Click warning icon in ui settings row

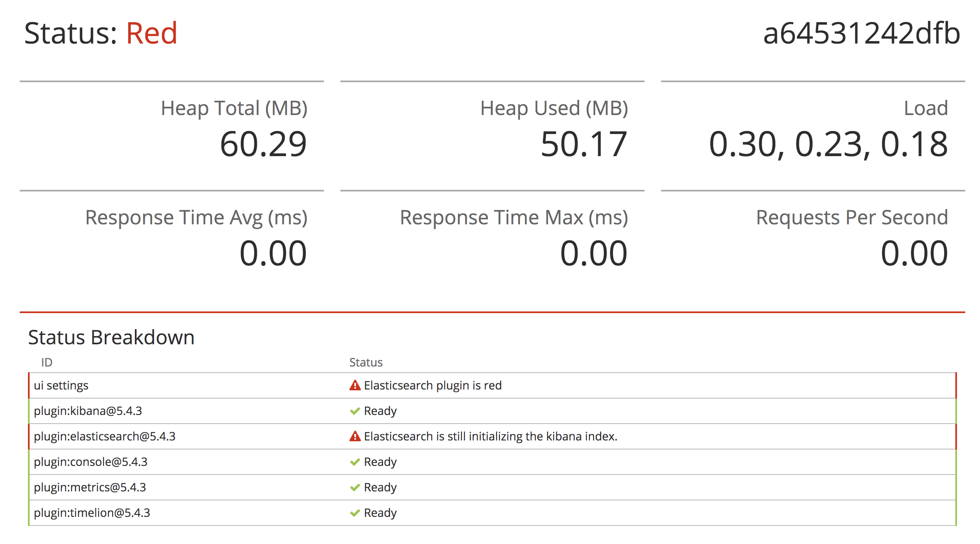coord(355,385)
